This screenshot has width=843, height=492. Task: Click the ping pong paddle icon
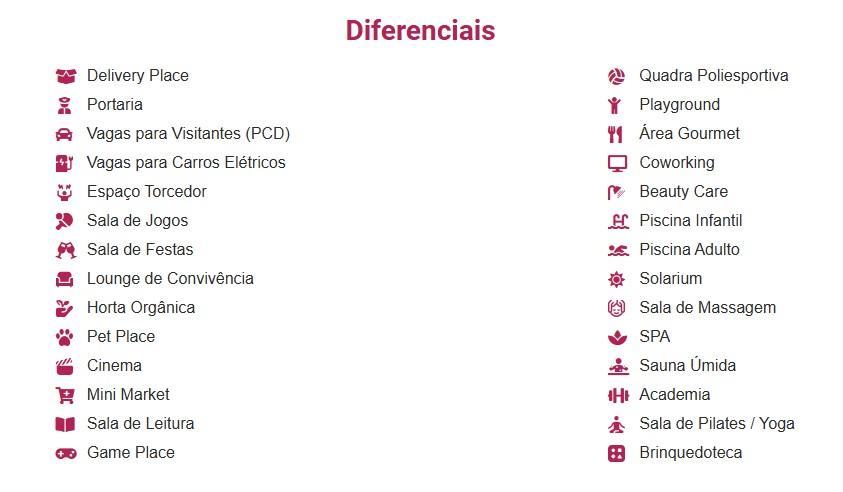[x=65, y=221]
